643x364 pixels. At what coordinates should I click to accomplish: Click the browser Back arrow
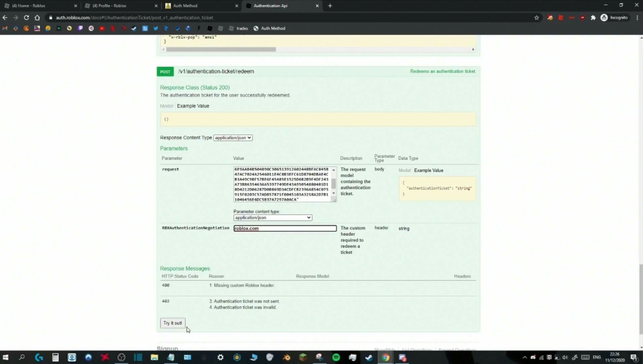pyautogui.click(x=5, y=18)
